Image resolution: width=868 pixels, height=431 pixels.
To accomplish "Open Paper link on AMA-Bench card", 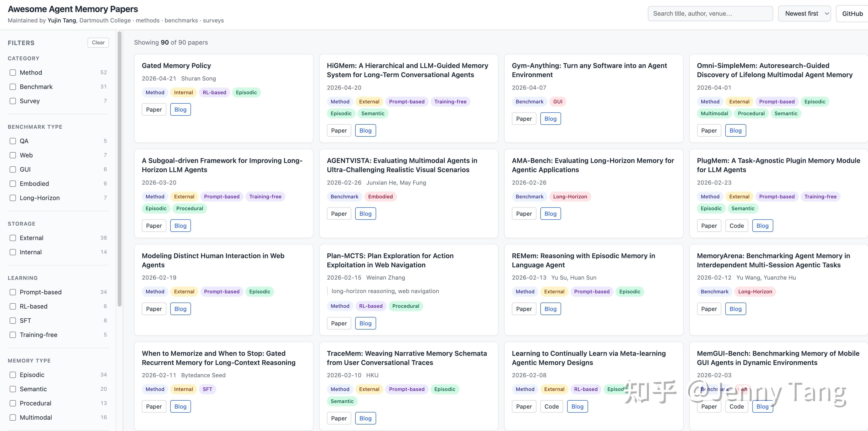I will [524, 214].
